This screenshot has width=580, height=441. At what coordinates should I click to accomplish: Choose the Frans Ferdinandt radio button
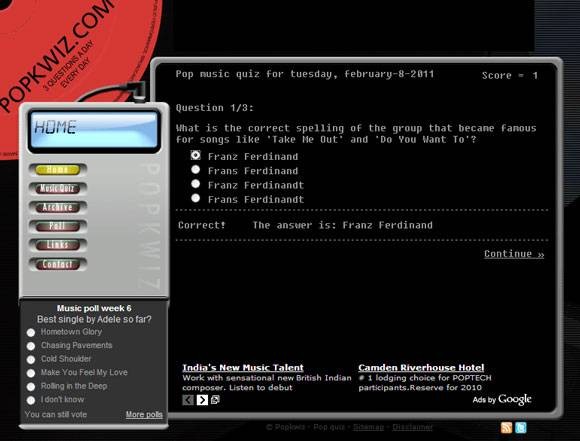tap(196, 198)
